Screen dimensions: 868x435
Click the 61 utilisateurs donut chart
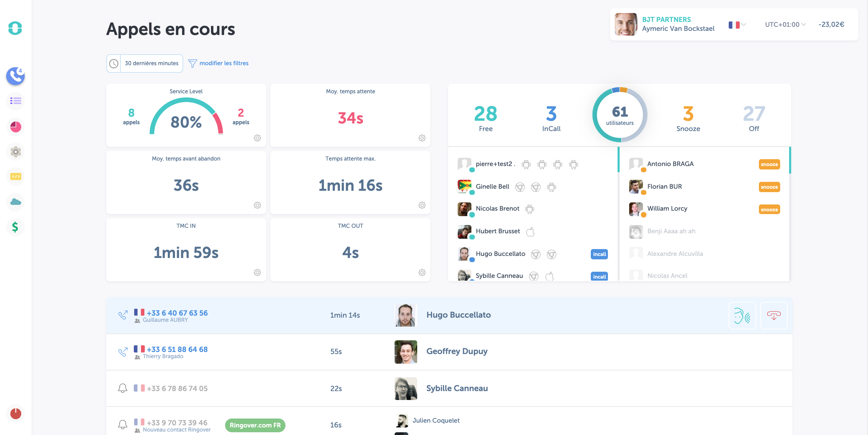(x=620, y=115)
